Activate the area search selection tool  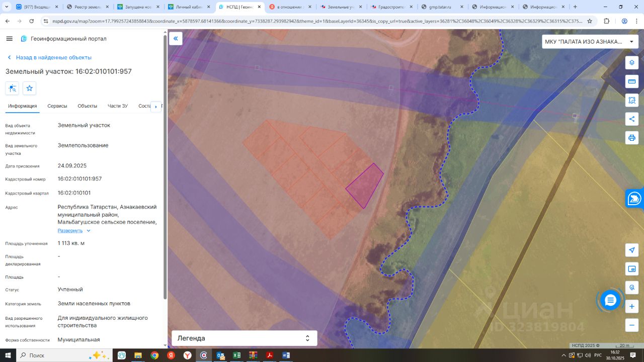632,101
